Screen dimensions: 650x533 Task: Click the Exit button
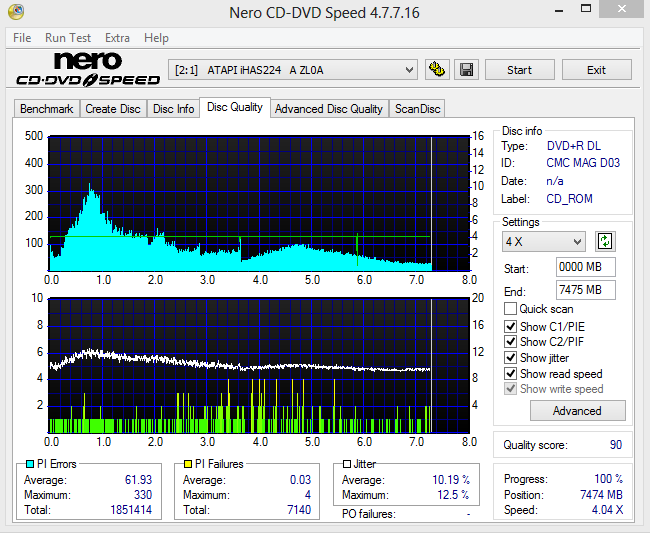click(597, 70)
